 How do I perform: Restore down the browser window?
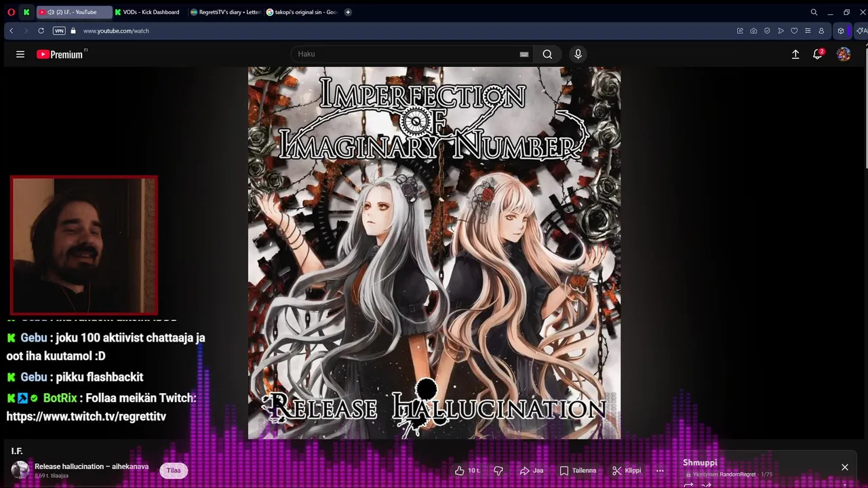pyautogui.click(x=846, y=12)
